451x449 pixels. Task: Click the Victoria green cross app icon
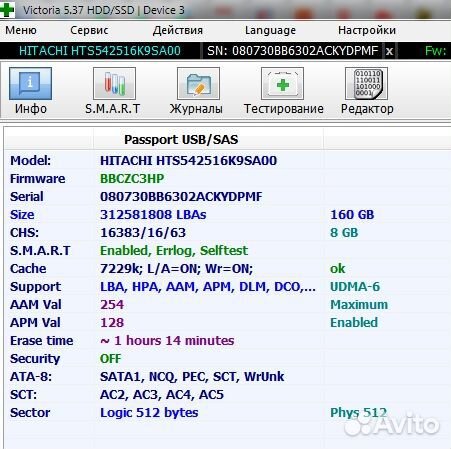point(7,9)
